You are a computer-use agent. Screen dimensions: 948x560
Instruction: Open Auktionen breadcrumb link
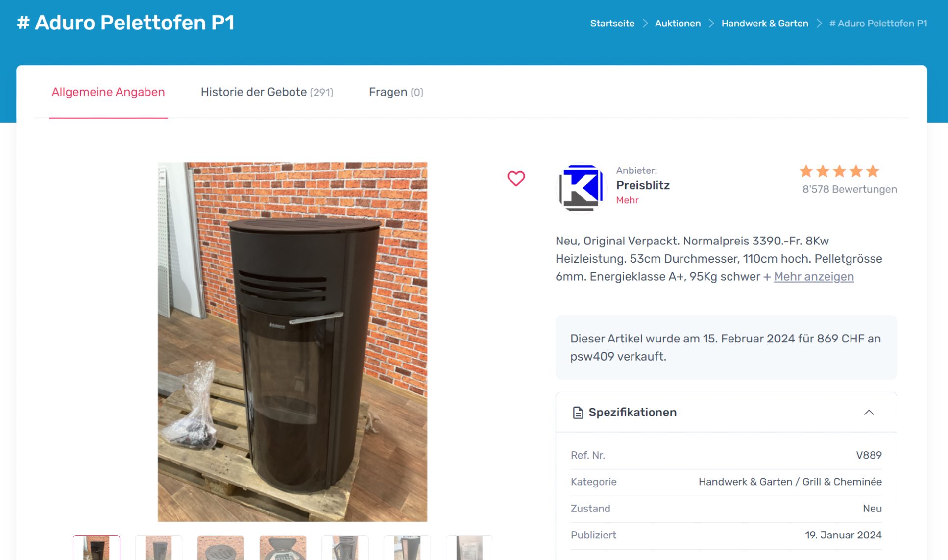[x=678, y=24]
